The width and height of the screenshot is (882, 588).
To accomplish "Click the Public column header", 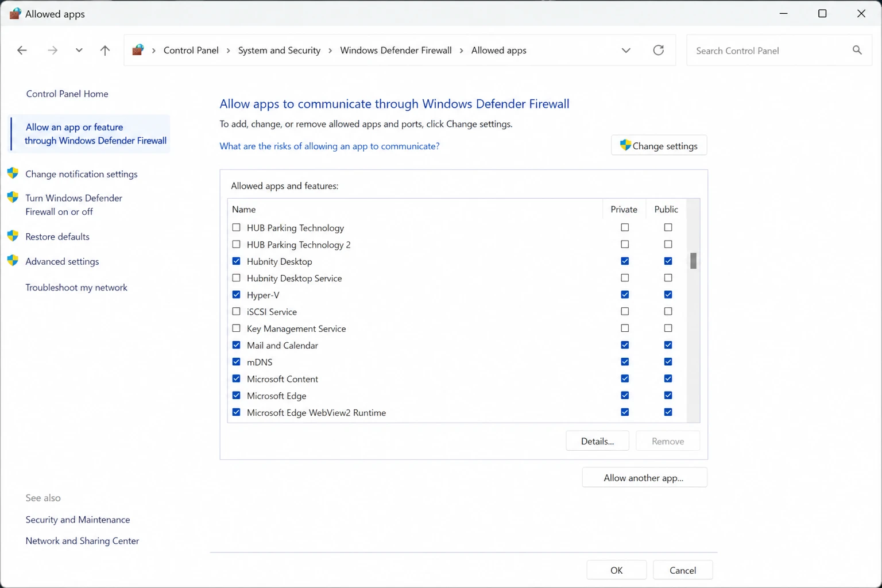I will coord(666,209).
